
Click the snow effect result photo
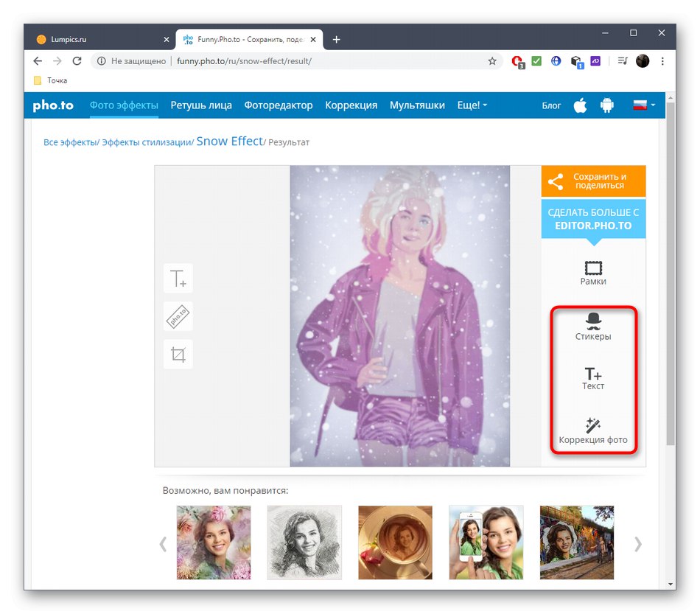pyautogui.click(x=399, y=316)
